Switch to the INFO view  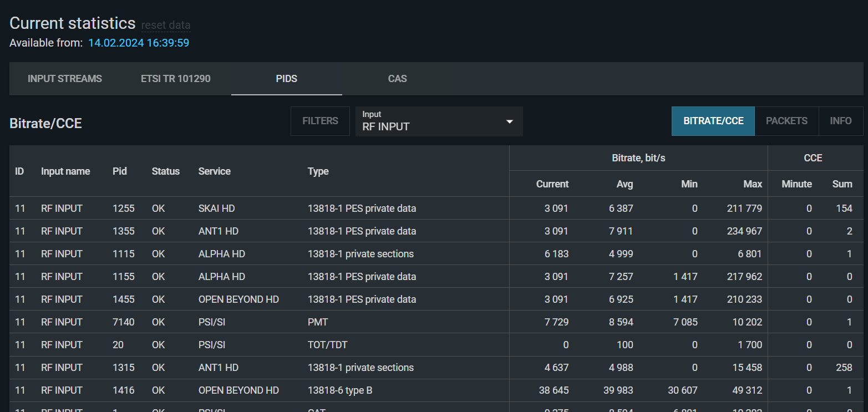coord(840,121)
